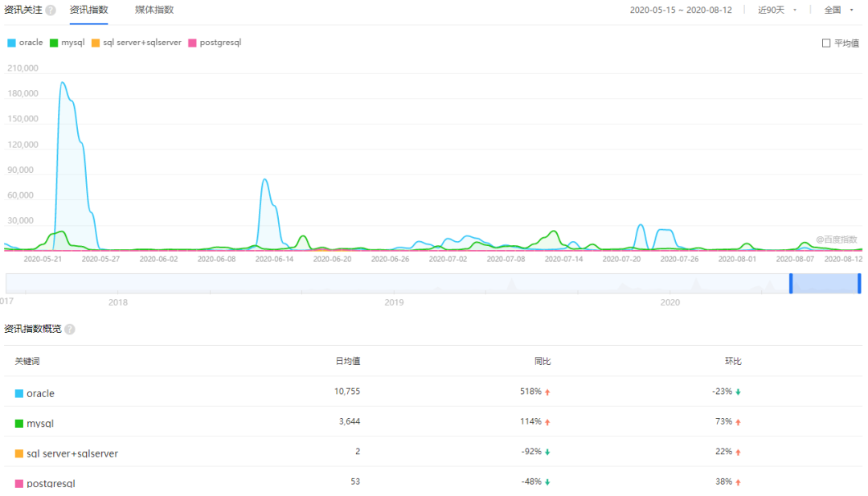Viewport: 868px width, 496px height.
Task: Click help icon next to 资讯指数概览
Action: tap(70, 330)
